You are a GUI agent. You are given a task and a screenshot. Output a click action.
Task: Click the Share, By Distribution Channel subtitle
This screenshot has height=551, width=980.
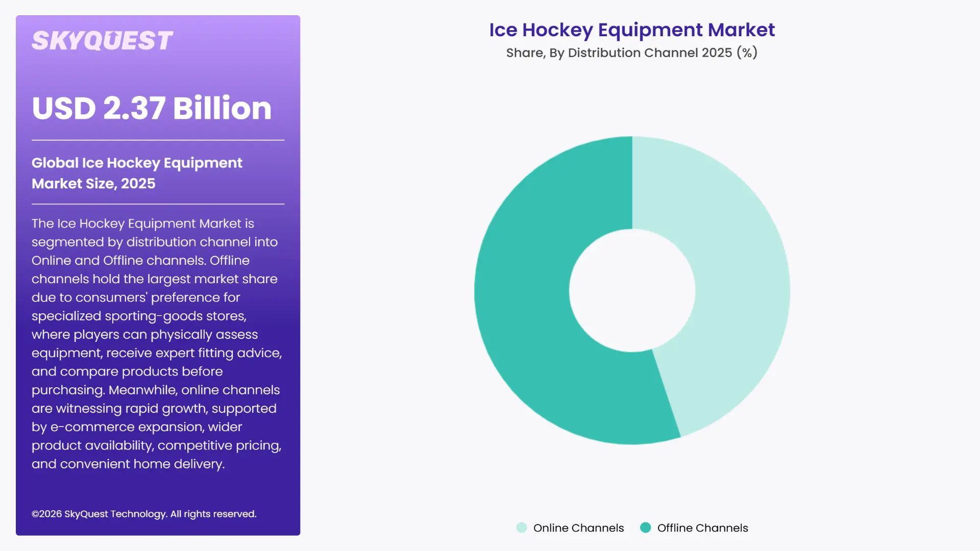pyautogui.click(x=632, y=53)
